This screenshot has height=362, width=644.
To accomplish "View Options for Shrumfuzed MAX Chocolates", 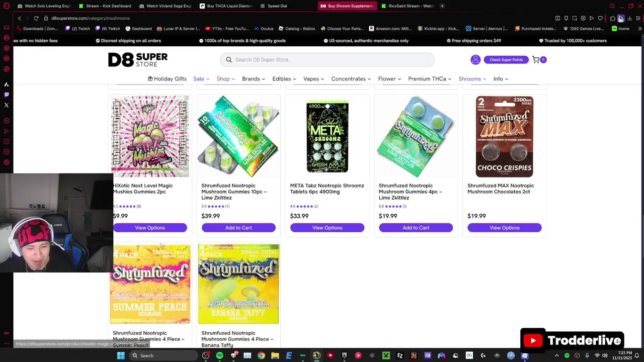I will coord(504,228).
